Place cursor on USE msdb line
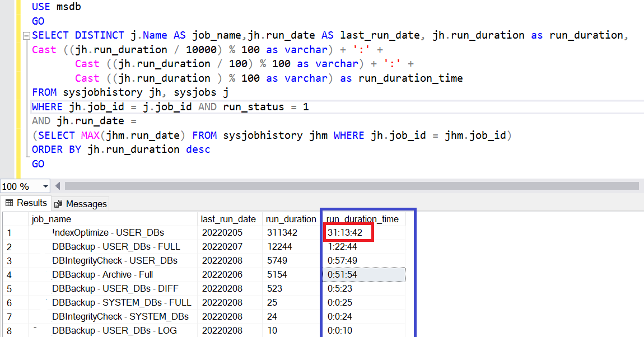Screen dimensions: 644x337 pos(57,7)
